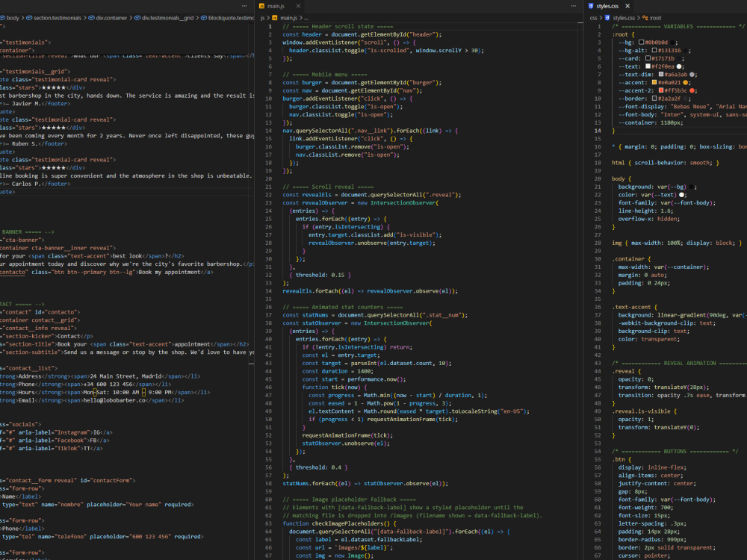Switch to the styles.css tab
Image resolution: width=747 pixels, height=560 pixels.
tap(607, 6)
